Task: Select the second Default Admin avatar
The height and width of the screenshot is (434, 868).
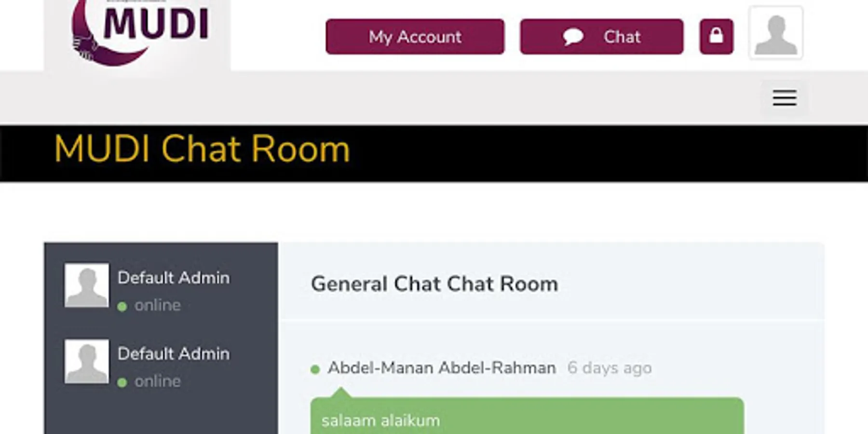Action: (x=87, y=361)
